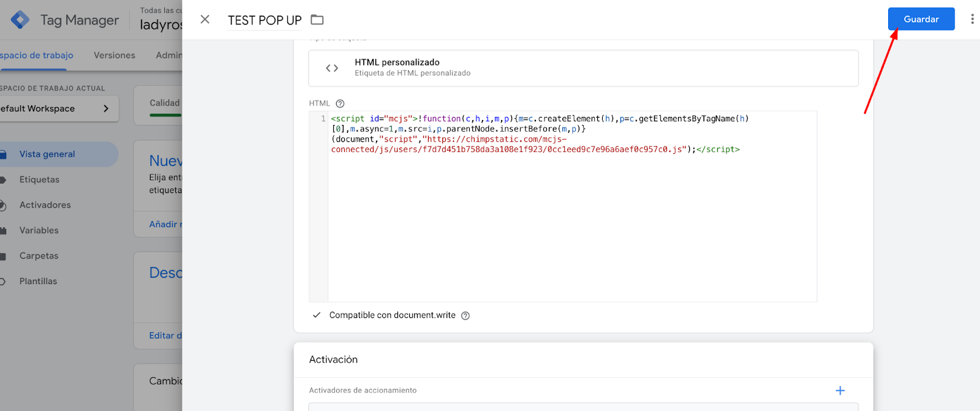Click Activadores de accionamiento label
Image resolution: width=980 pixels, height=411 pixels.
pyautogui.click(x=363, y=390)
